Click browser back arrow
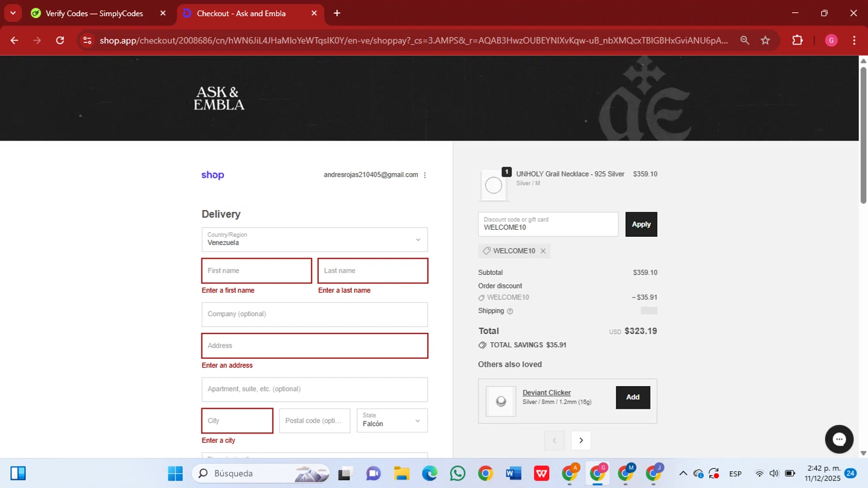Image resolution: width=868 pixels, height=488 pixels. pos(14,41)
